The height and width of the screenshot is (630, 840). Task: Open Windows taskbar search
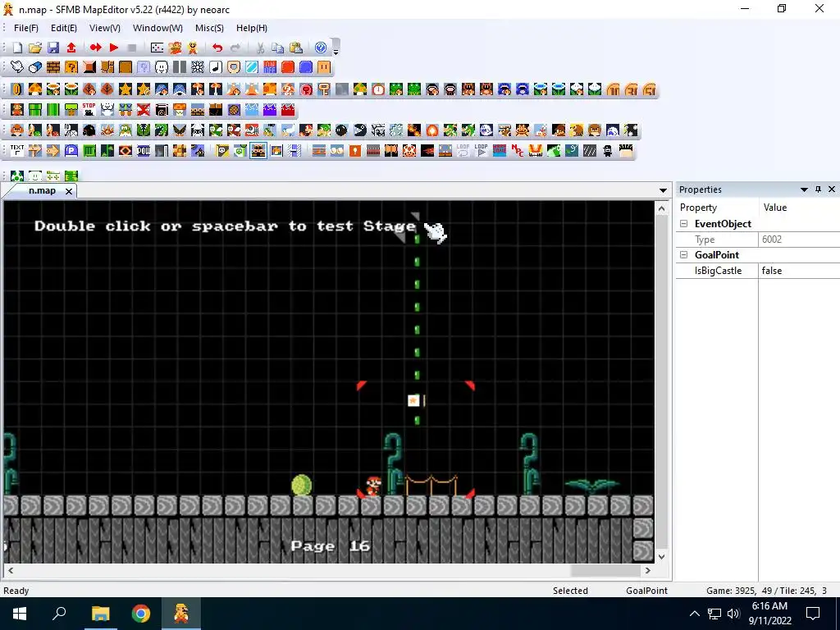coord(59,614)
